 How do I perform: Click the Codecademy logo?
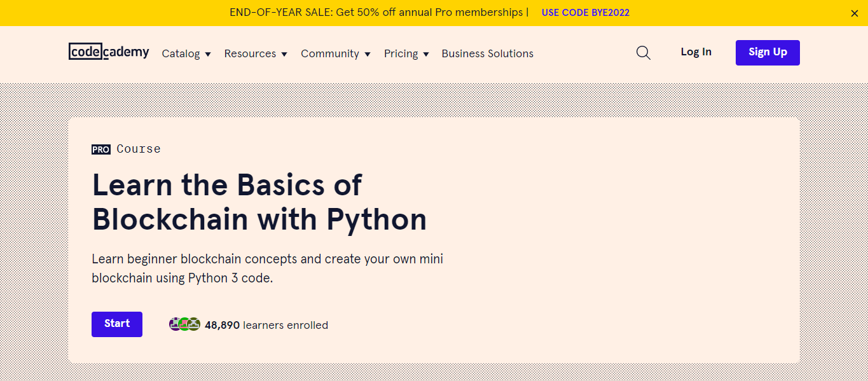(x=109, y=52)
